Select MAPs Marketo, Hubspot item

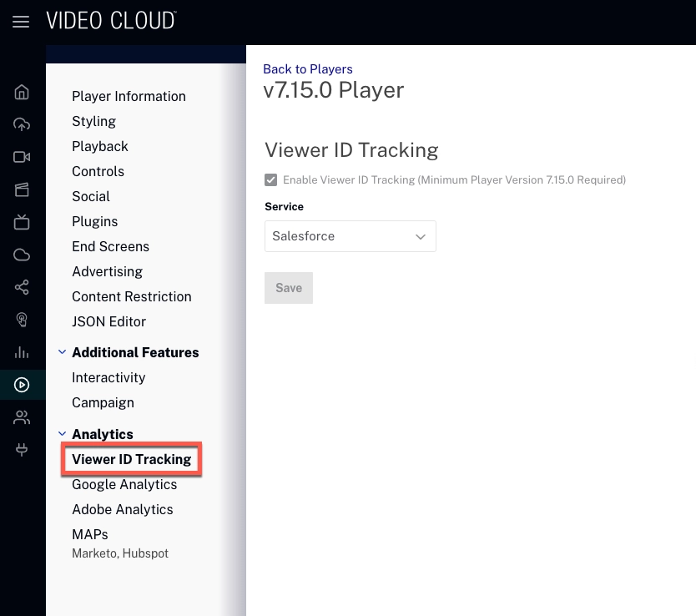point(90,534)
